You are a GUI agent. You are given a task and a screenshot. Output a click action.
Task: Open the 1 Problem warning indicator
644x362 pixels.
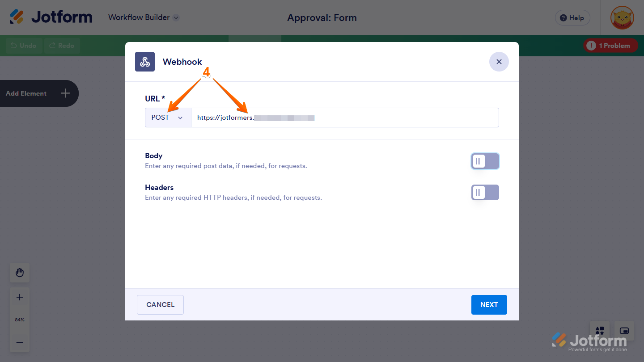tap(610, 45)
